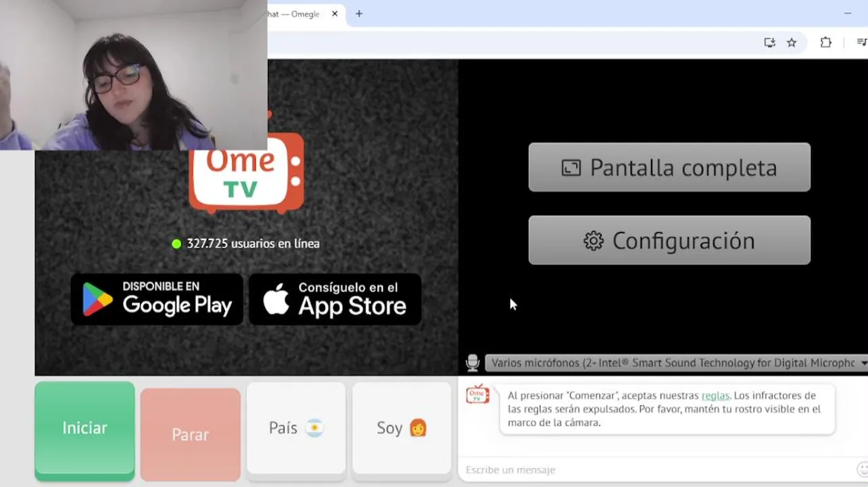868x487 pixels.
Task: Click the OmeTV avatar in chat message
Action: click(x=477, y=394)
